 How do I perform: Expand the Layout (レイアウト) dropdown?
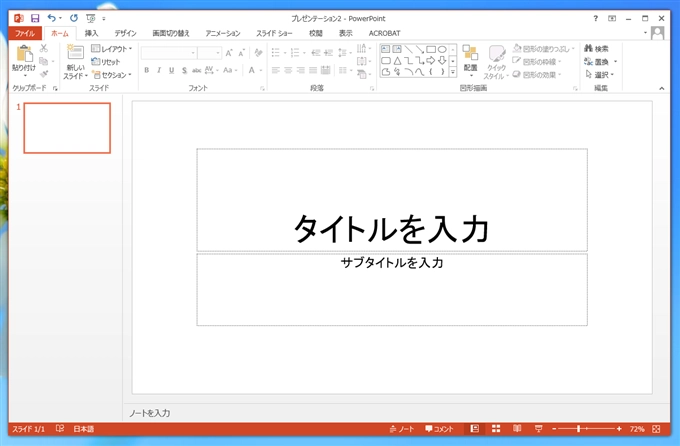click(112, 48)
